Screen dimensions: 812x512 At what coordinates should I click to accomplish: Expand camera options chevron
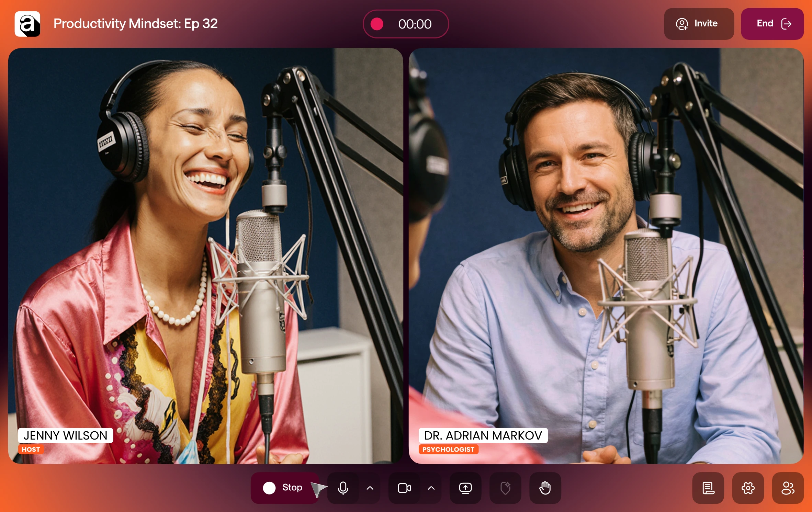coord(431,488)
